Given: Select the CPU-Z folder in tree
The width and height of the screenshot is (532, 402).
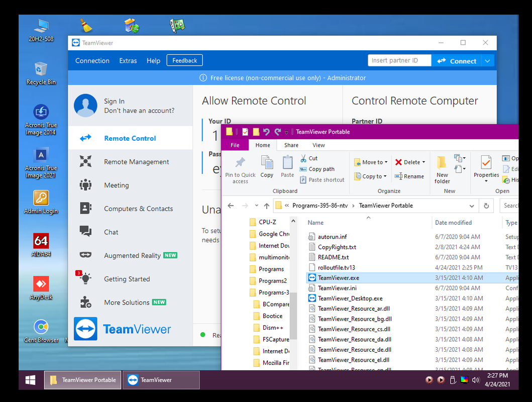Looking at the screenshot, I should pyautogui.click(x=263, y=222).
